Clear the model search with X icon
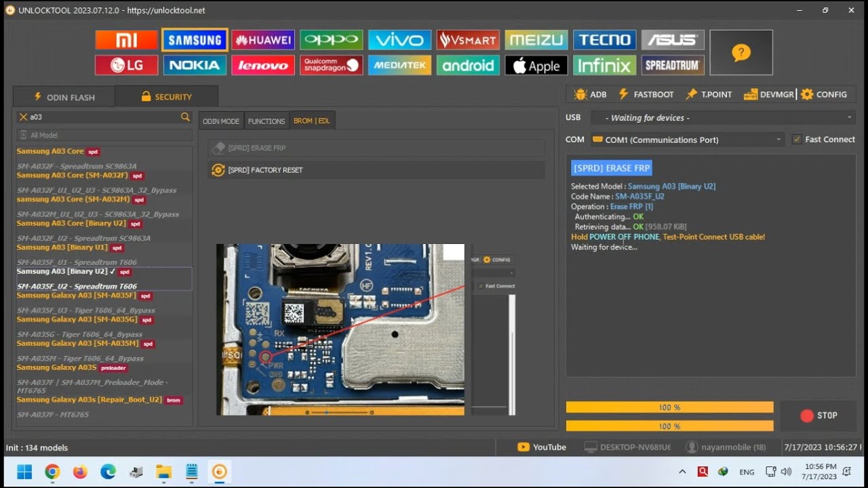 [23, 117]
